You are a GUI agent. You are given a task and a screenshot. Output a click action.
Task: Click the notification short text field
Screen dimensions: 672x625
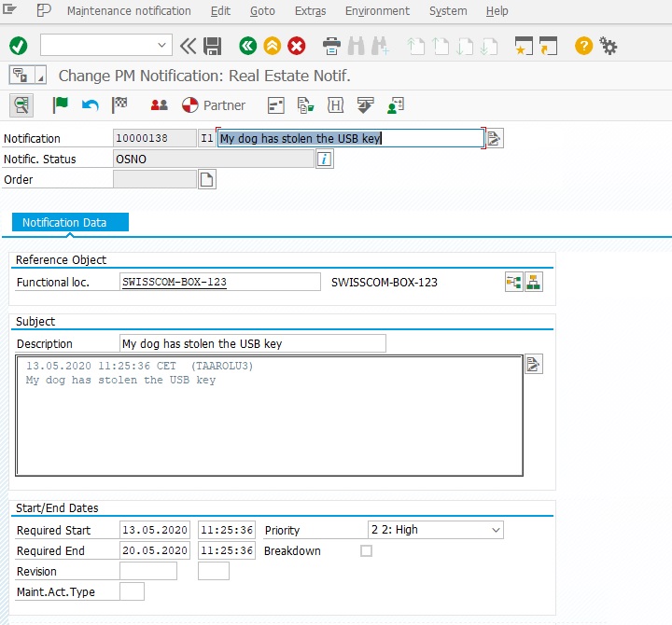[350, 138]
